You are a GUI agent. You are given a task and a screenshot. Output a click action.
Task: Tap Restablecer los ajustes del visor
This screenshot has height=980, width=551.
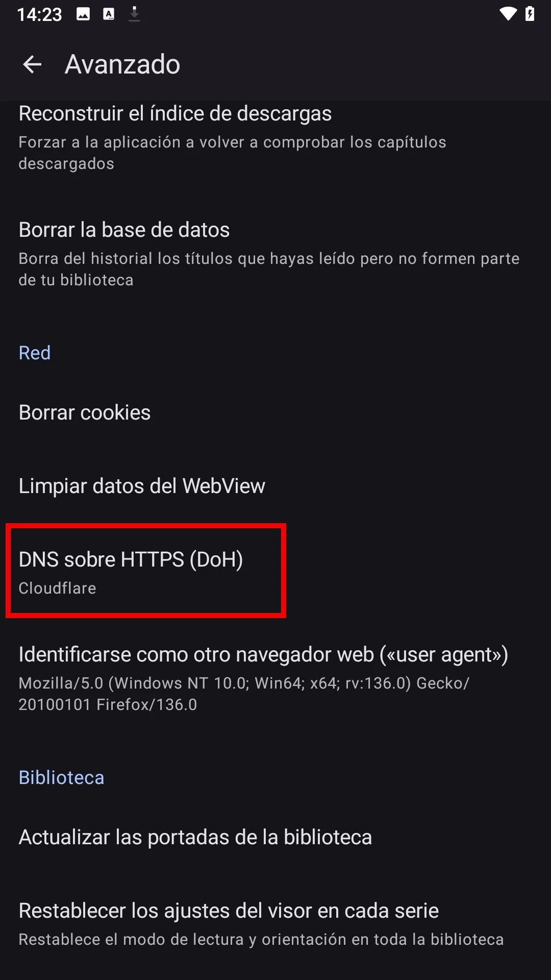pos(275,923)
